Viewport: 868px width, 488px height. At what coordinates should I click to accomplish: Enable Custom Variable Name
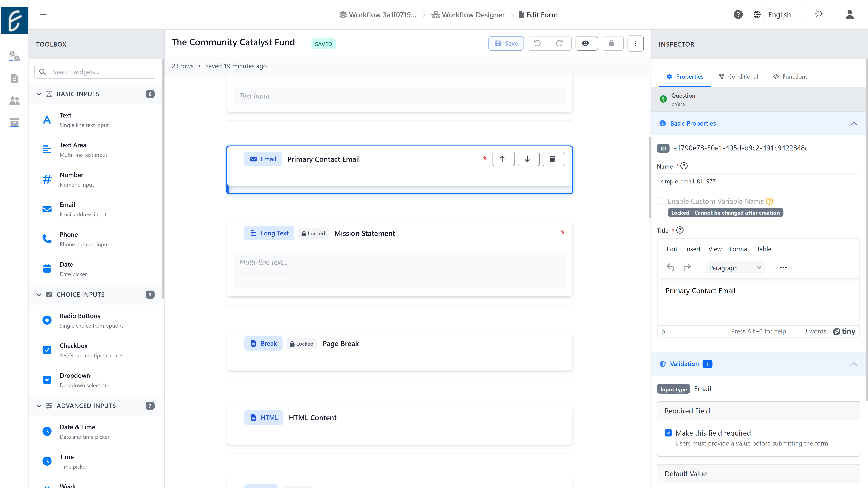click(661, 201)
